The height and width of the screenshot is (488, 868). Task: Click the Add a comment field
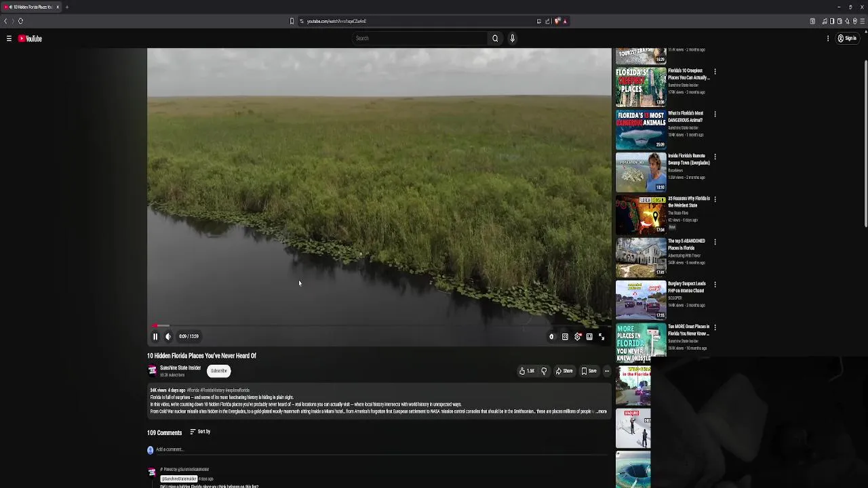point(383,449)
